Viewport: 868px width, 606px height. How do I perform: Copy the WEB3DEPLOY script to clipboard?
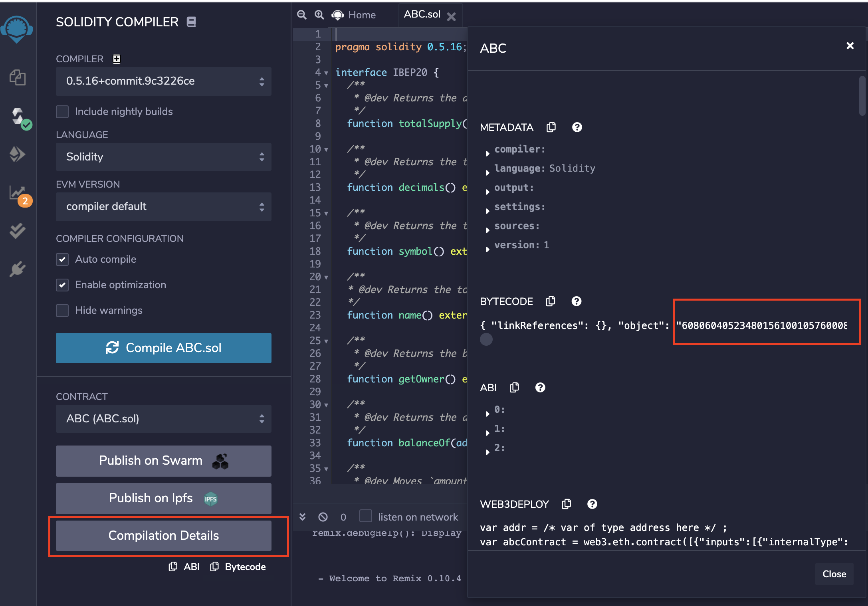[x=566, y=504]
